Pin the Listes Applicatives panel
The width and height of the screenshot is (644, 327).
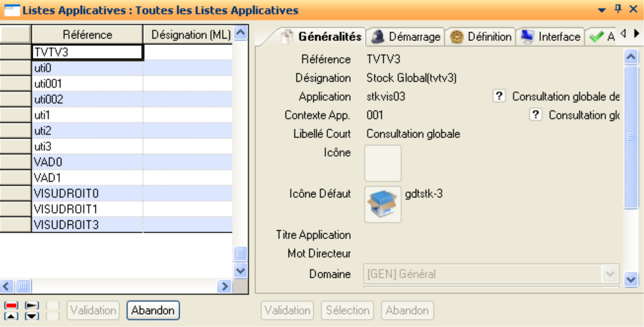[618, 9]
